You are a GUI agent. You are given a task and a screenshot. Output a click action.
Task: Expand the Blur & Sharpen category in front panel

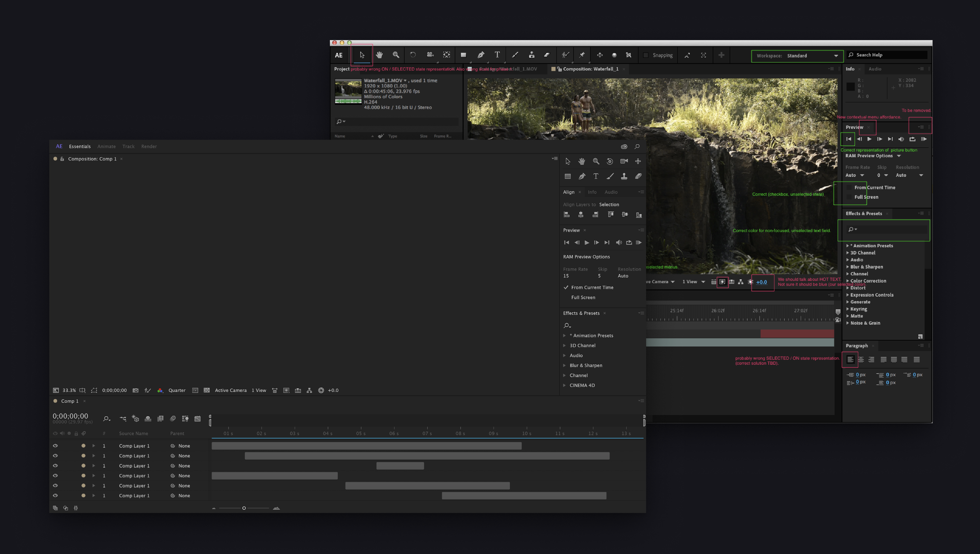[565, 365]
